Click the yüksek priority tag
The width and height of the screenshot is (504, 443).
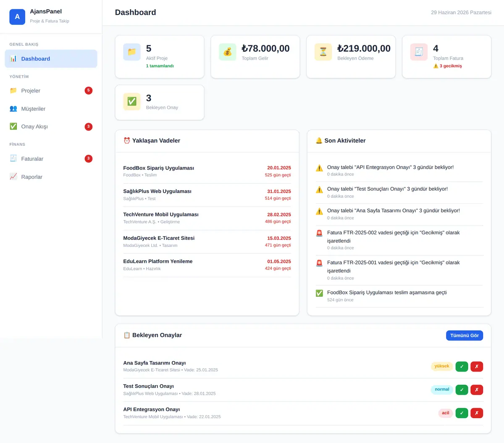point(442,366)
